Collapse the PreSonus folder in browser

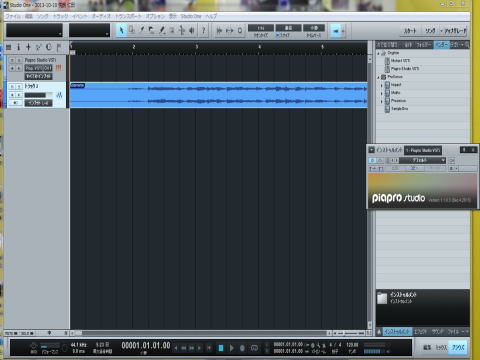pos(378,77)
